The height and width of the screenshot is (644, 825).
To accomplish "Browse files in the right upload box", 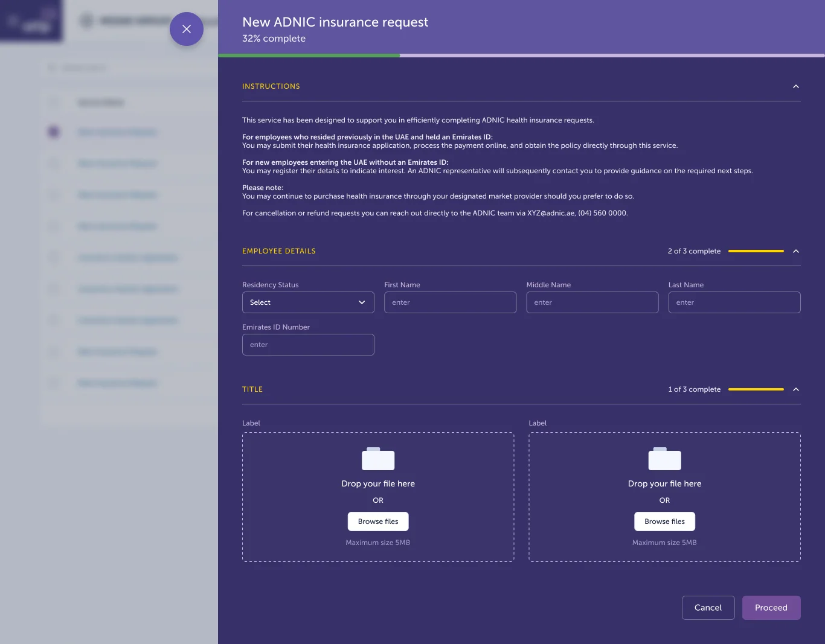I will (664, 521).
